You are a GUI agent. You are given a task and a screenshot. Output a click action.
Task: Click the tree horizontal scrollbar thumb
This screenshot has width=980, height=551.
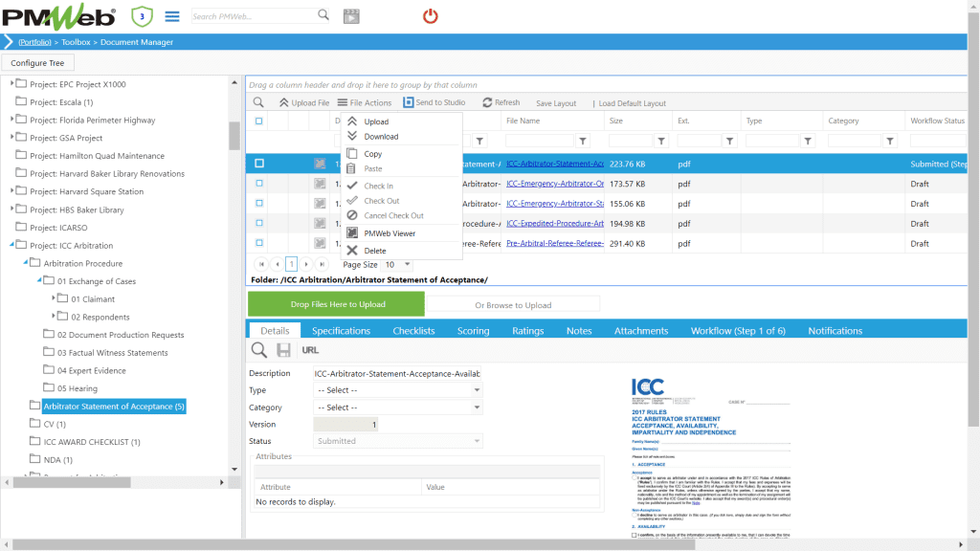[x=72, y=482]
